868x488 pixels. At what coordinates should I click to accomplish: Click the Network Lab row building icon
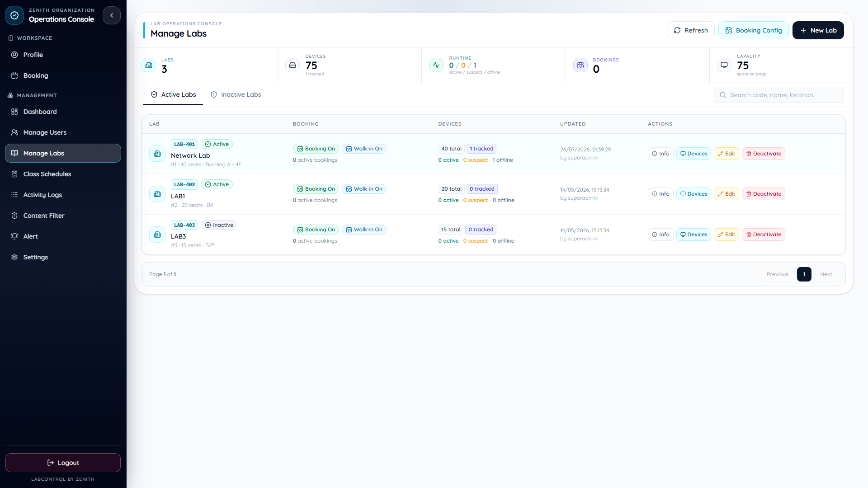coord(157,154)
